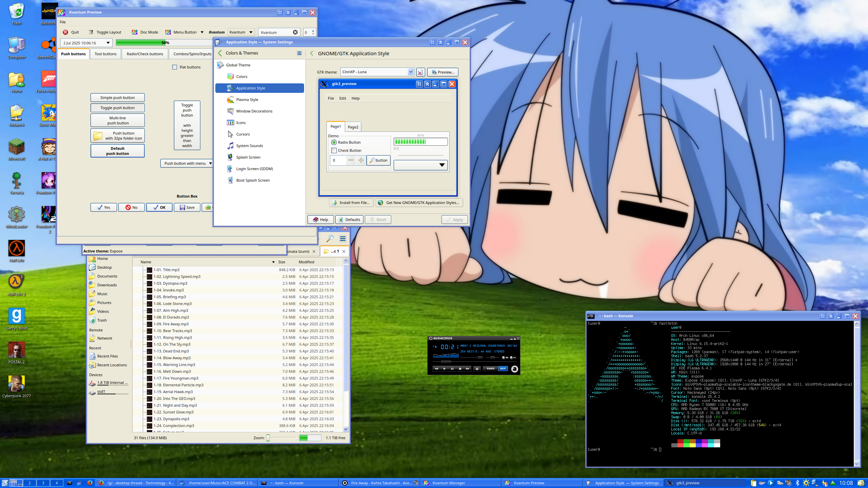Tick the Check Button in gtk3_preview
This screenshot has width=868, height=488.
pyautogui.click(x=334, y=150)
